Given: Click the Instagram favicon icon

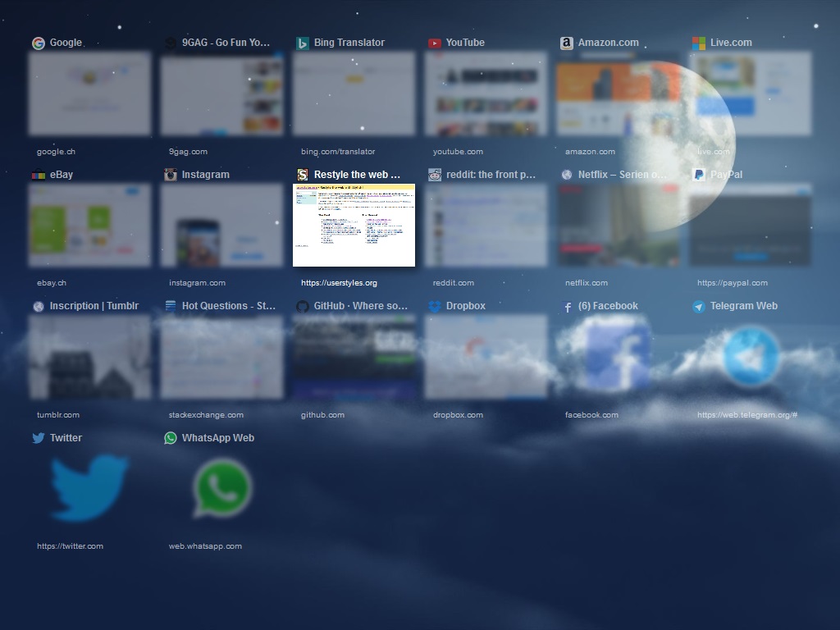Looking at the screenshot, I should [171, 175].
